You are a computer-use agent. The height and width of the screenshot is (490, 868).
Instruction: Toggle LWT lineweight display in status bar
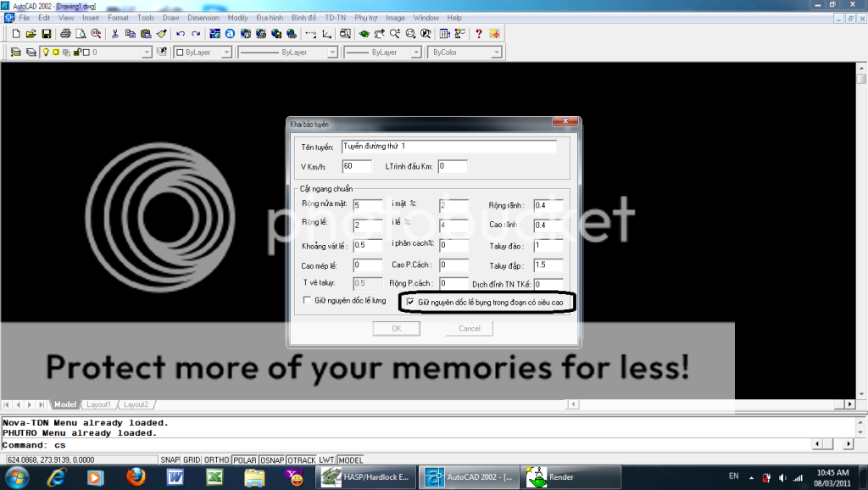[326, 460]
